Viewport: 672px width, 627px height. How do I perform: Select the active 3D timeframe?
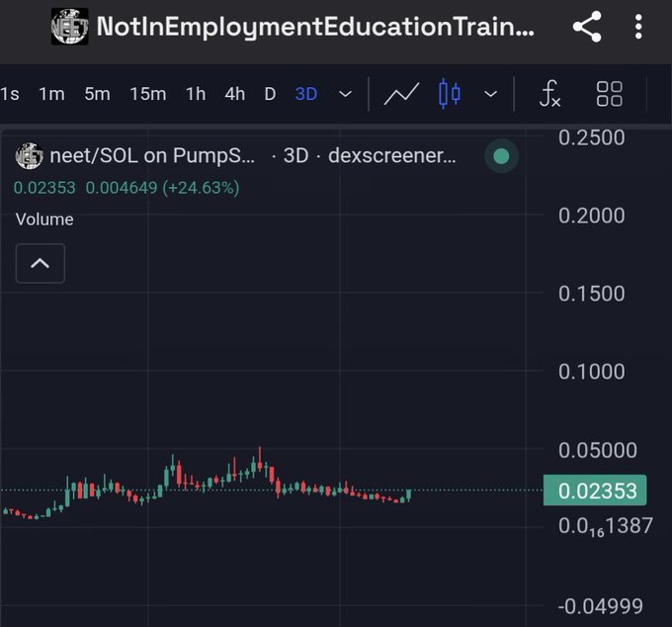point(306,94)
